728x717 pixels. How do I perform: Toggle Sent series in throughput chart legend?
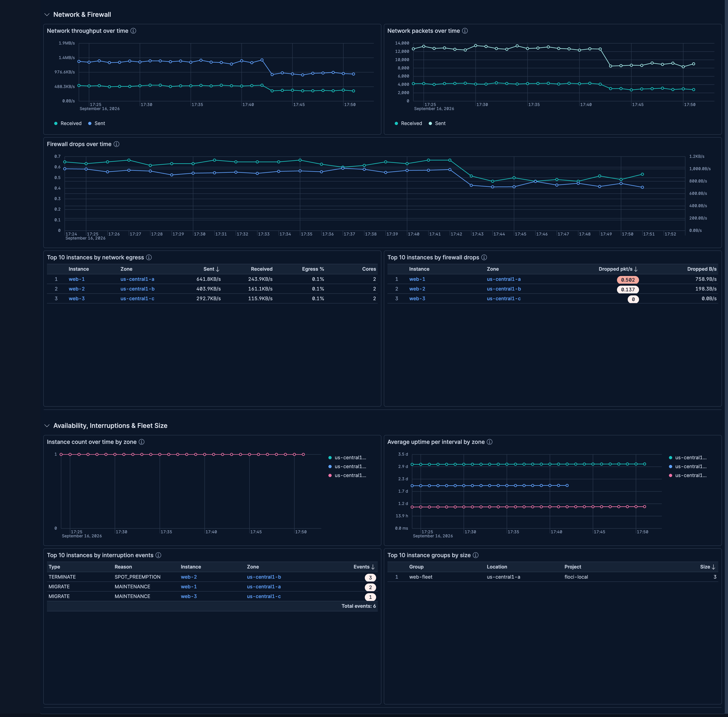(96, 124)
